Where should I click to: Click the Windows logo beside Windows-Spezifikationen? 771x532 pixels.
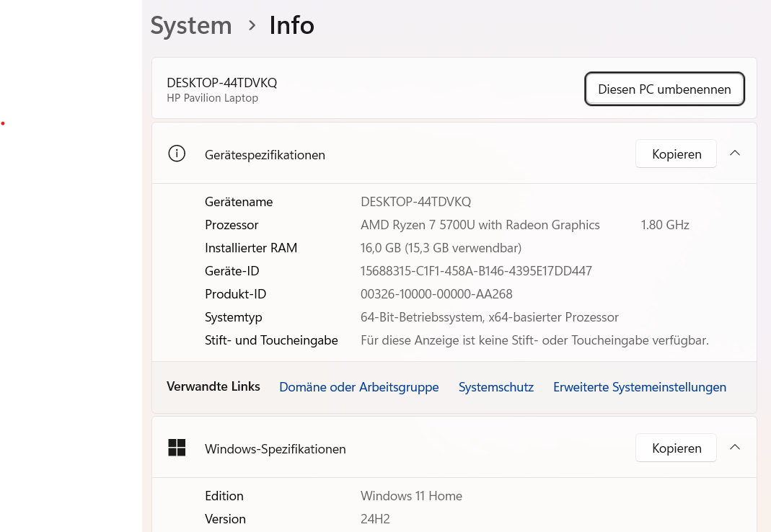(x=177, y=448)
